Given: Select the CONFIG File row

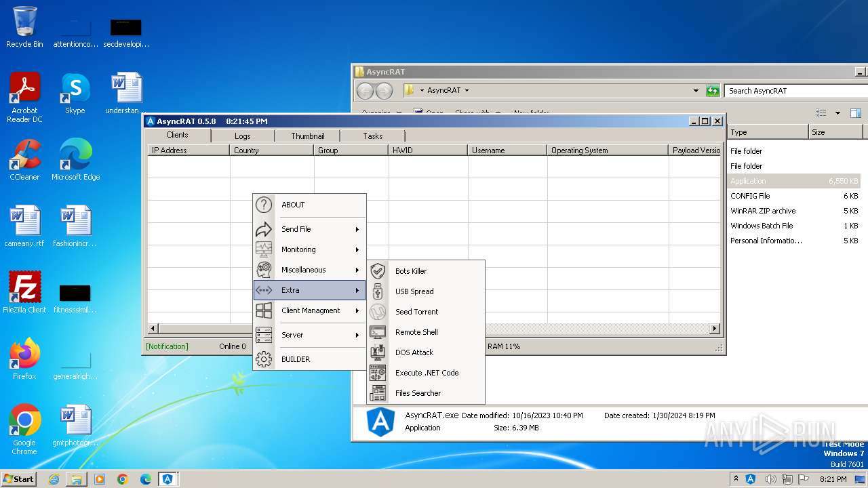Looking at the screenshot, I should click(x=794, y=196).
